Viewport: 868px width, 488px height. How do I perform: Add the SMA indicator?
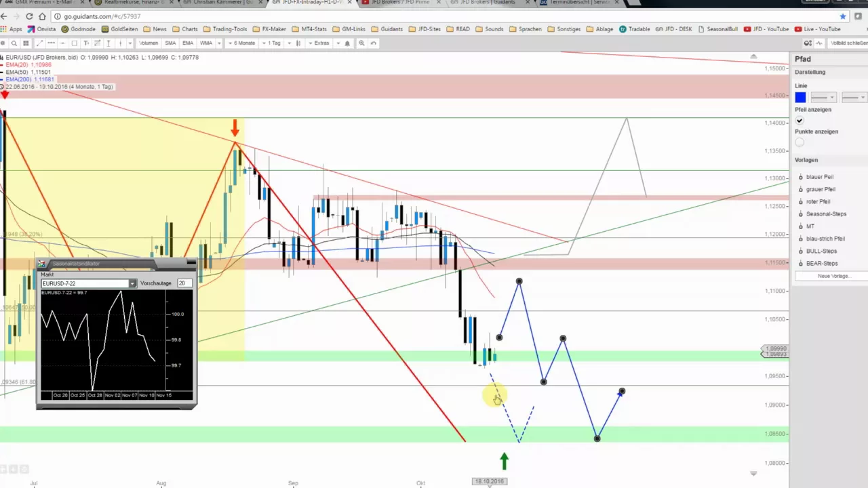(x=170, y=43)
